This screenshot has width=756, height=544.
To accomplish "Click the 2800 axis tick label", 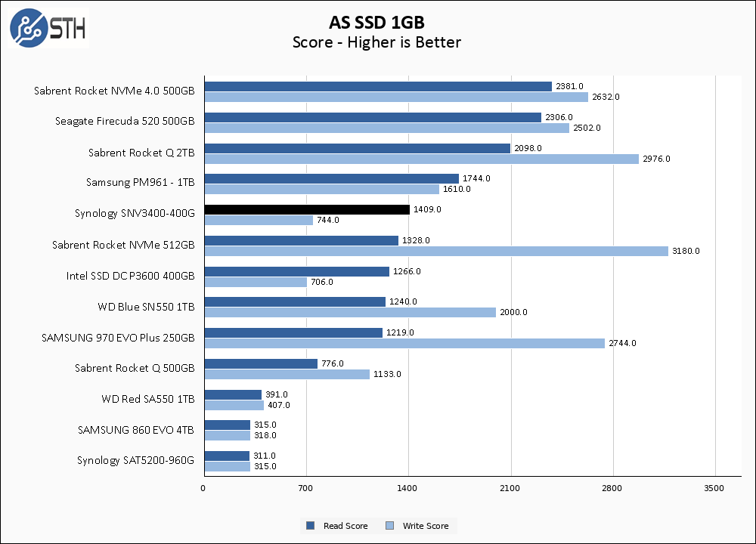I will (x=612, y=488).
